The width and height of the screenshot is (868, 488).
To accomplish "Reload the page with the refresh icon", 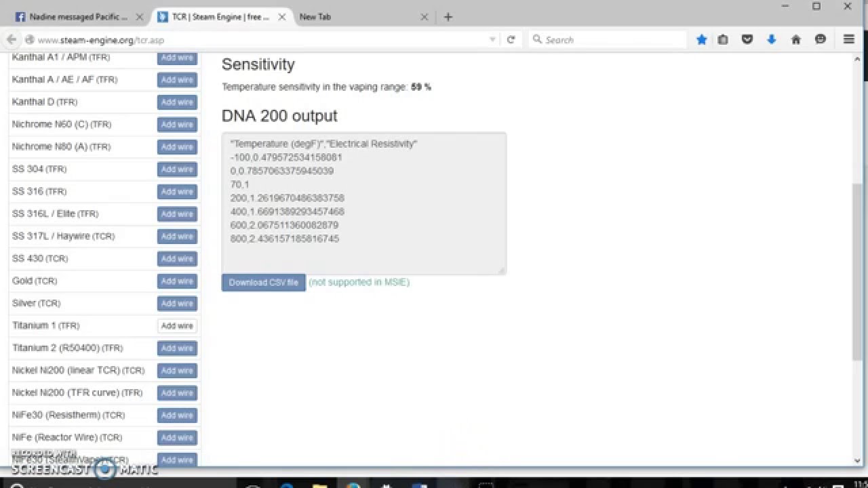I will (x=511, y=40).
